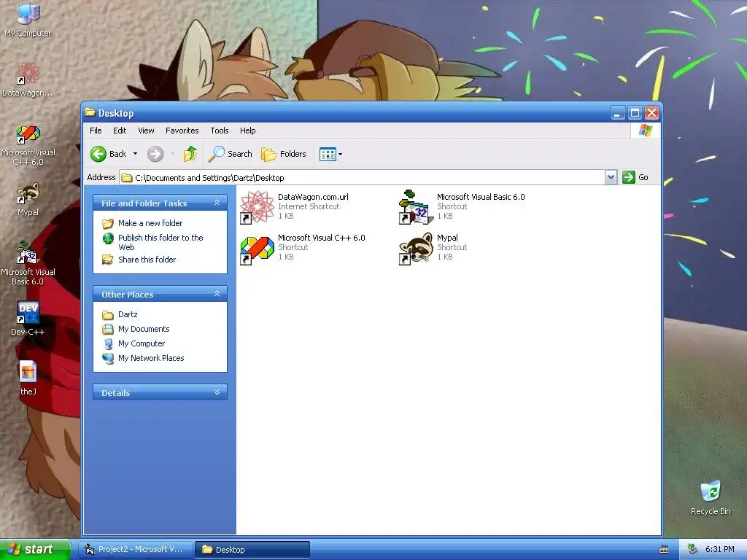The image size is (747, 560).
Task: Select Microsoft Visual C++ 6.0 icon in Explorer
Action: click(x=258, y=249)
